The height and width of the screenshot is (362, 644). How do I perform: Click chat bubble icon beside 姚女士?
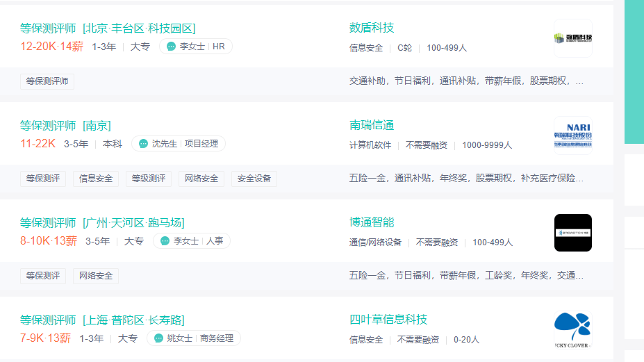tap(158, 338)
